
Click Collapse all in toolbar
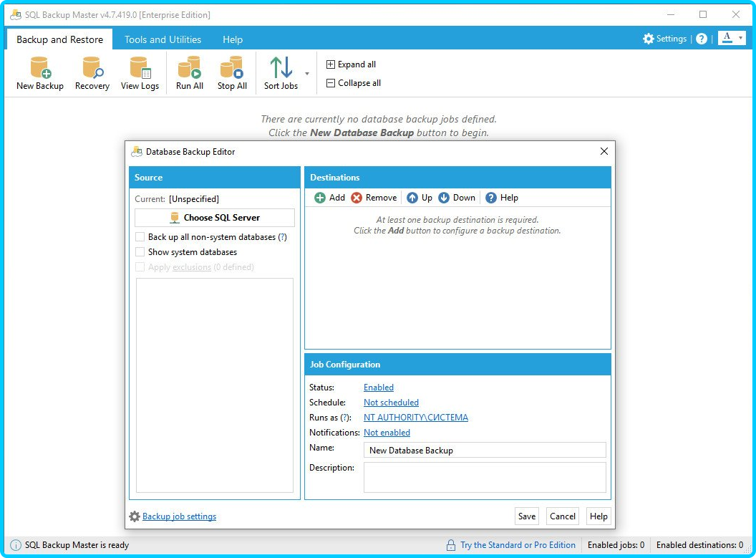click(354, 83)
